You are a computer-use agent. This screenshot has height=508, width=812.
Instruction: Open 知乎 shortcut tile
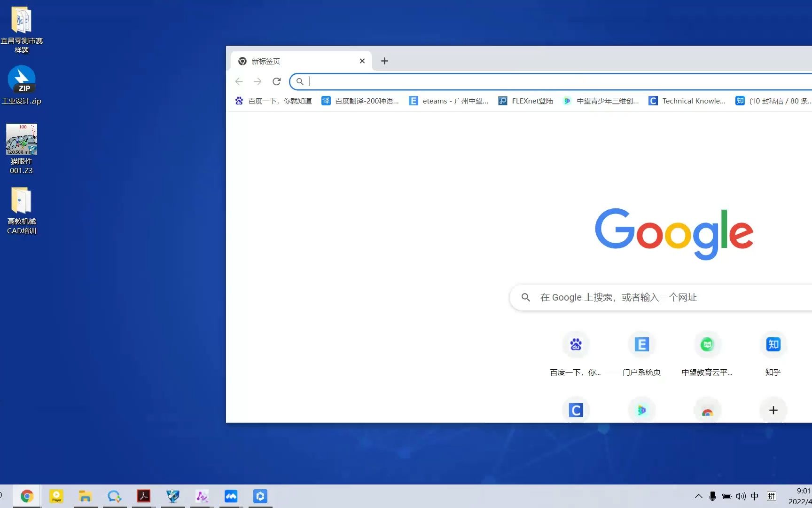(x=773, y=353)
